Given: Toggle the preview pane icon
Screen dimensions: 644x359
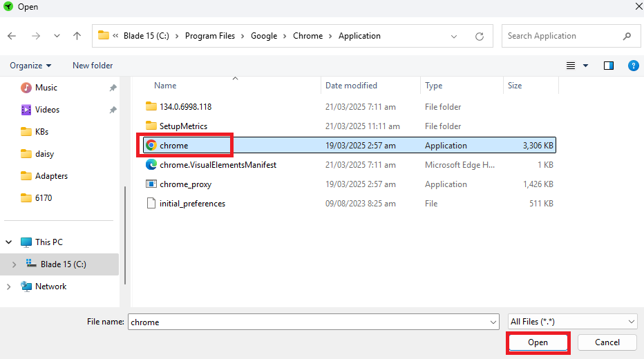Looking at the screenshot, I should 609,66.
